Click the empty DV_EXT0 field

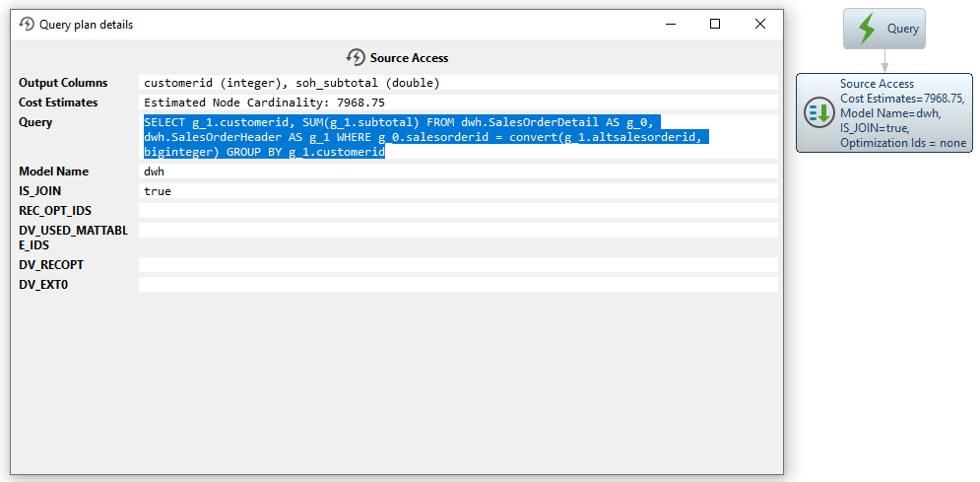458,285
